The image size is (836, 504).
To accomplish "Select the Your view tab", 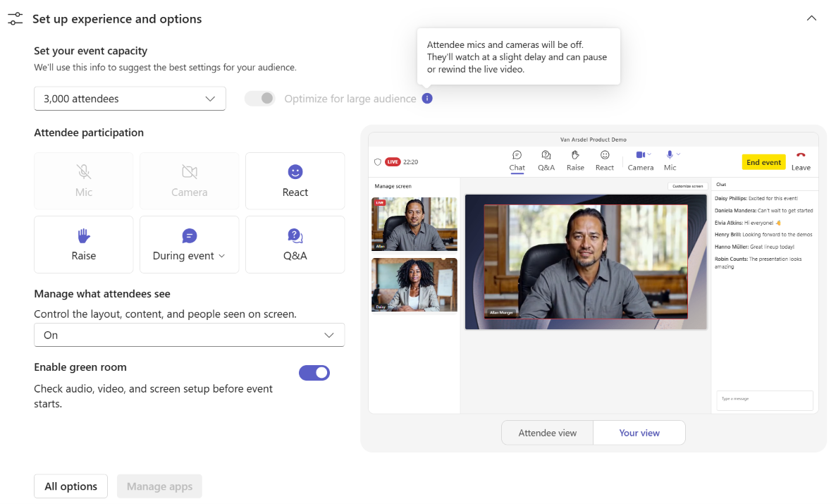I will 639,433.
